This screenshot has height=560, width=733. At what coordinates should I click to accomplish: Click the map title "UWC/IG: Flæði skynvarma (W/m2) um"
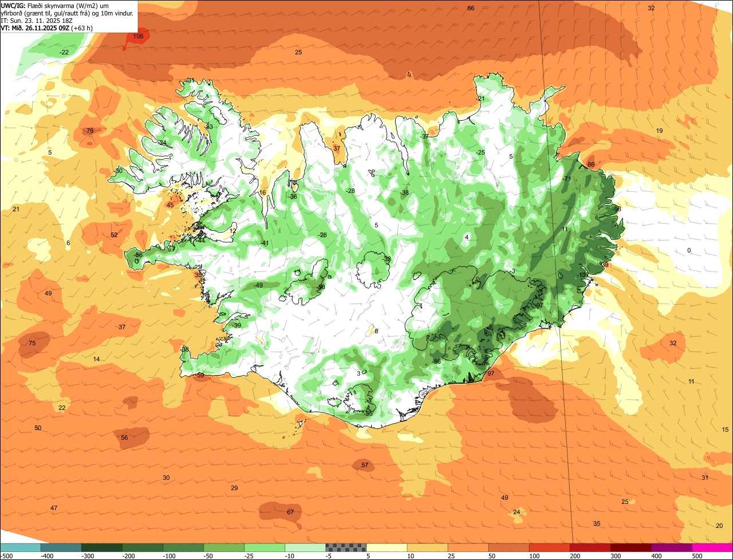pos(55,5)
